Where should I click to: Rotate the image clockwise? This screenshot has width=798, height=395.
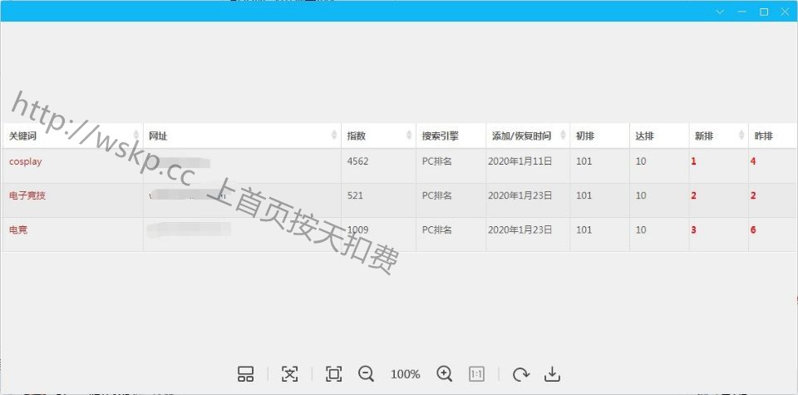tap(520, 375)
